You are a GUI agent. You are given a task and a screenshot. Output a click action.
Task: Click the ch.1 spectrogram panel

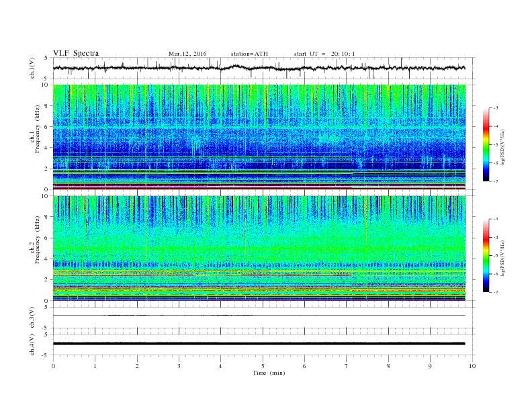click(x=259, y=137)
